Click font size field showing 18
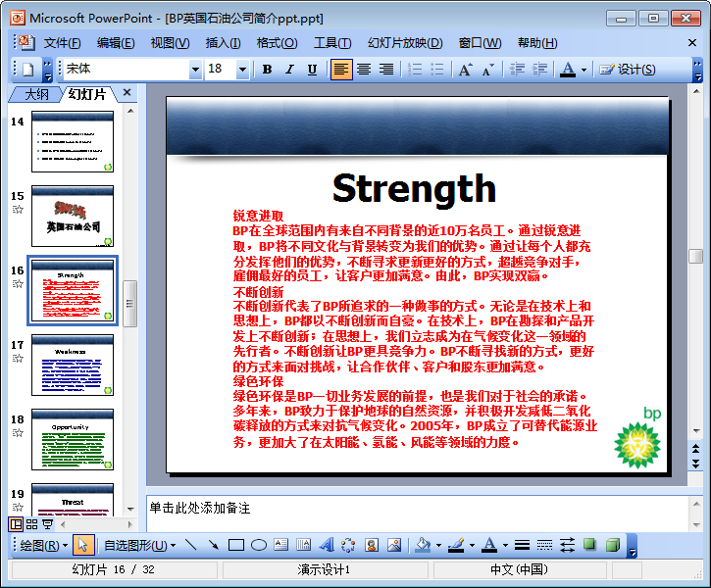711x588 pixels. (x=221, y=70)
